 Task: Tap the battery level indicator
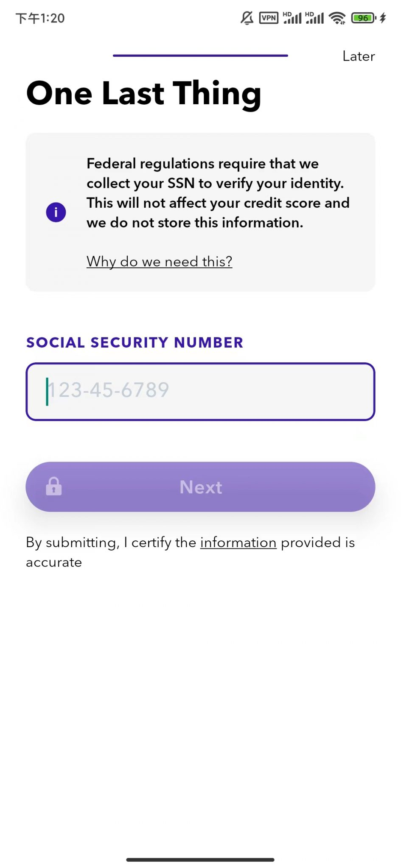tap(363, 18)
